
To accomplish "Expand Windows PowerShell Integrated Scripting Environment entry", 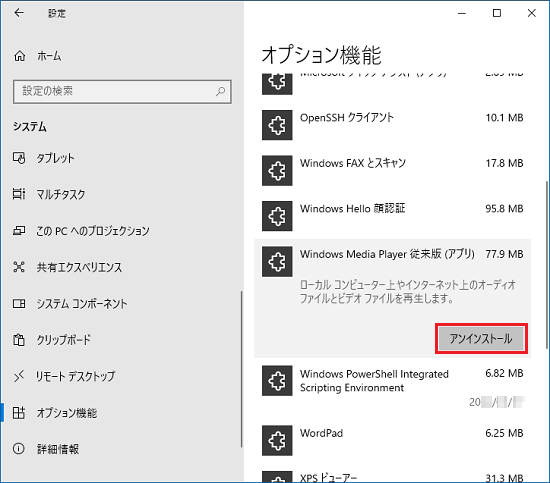I will point(393,388).
